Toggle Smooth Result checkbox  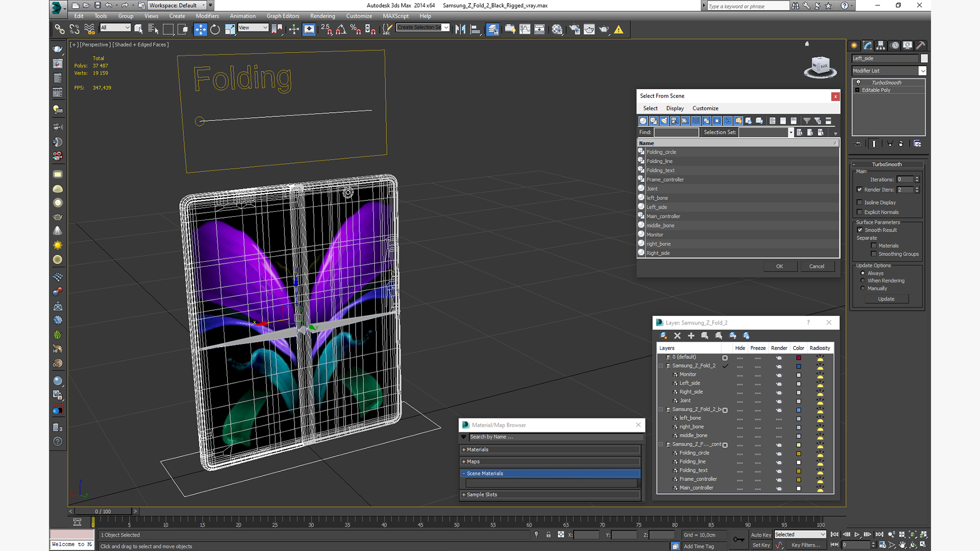(x=860, y=230)
